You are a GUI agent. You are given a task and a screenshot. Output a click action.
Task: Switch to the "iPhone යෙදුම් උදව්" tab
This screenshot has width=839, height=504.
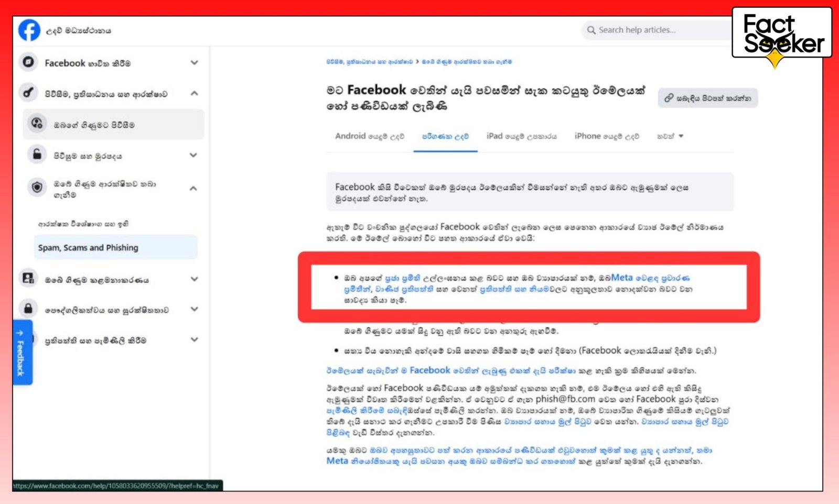607,136
